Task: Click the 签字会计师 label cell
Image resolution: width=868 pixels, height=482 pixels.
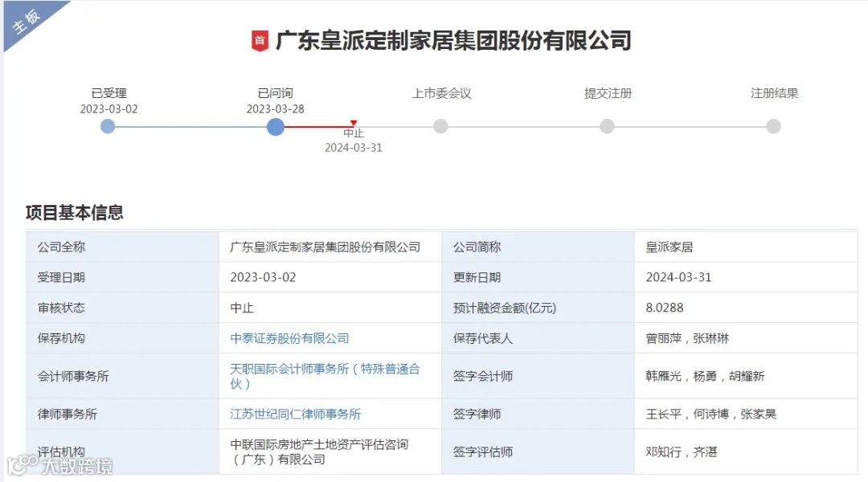Action: 538,376
